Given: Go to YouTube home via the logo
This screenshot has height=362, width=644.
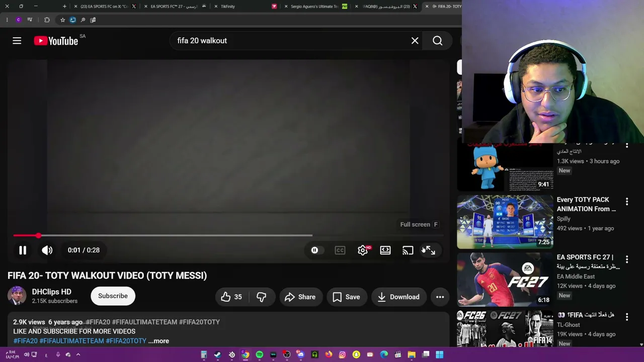Looking at the screenshot, I should coord(56,41).
